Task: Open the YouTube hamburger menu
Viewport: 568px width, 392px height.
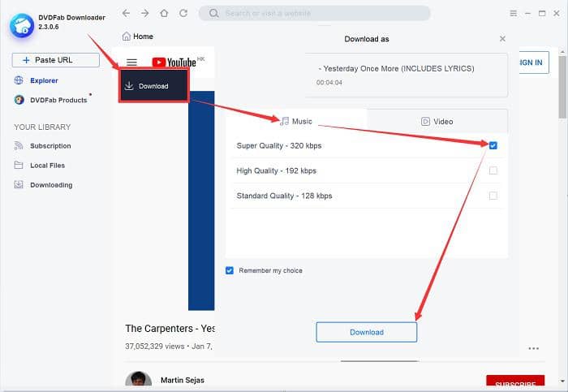Action: click(131, 62)
